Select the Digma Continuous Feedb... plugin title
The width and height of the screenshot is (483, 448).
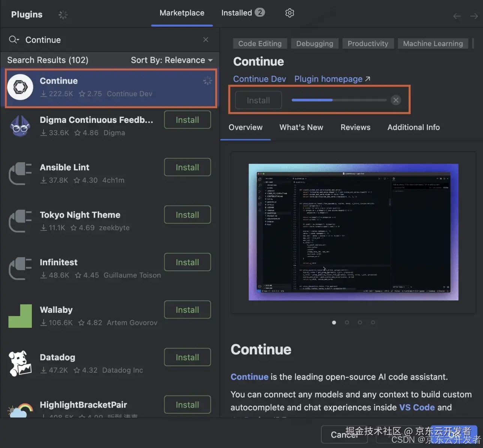(x=96, y=120)
